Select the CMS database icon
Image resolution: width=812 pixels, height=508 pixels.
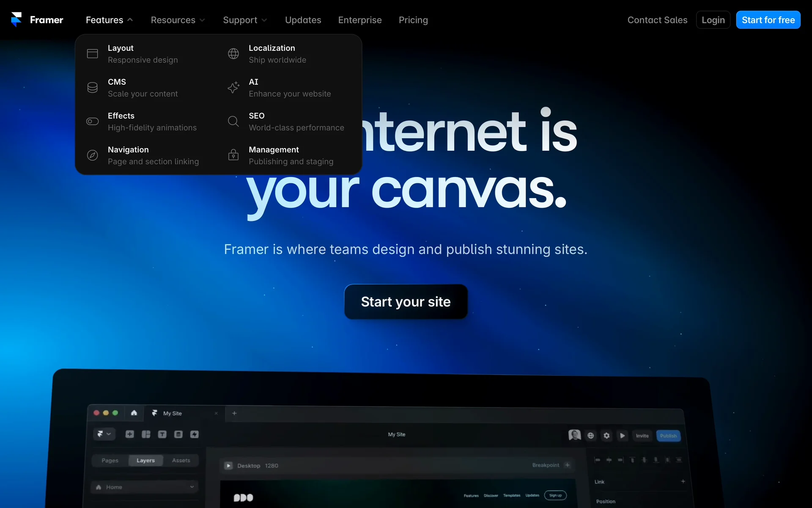[92, 88]
